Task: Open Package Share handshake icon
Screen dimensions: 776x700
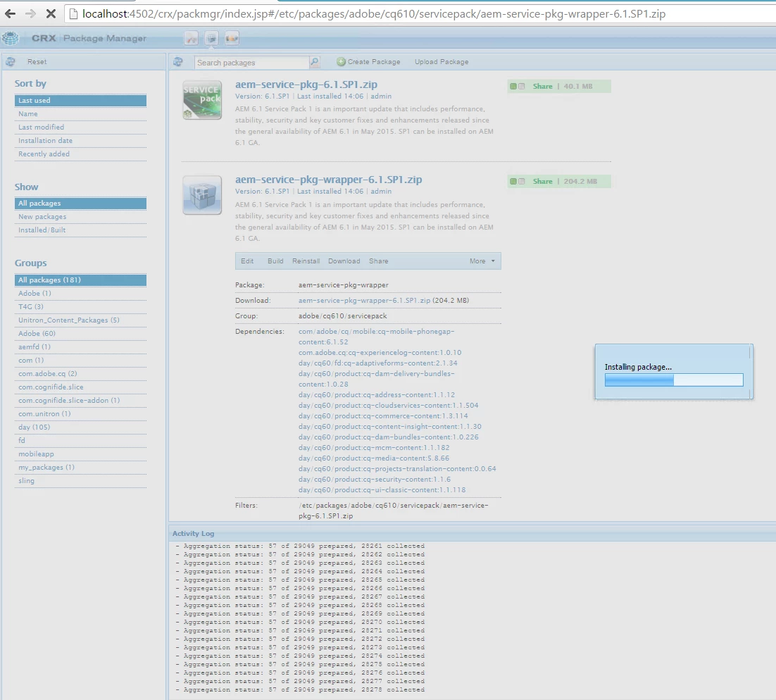Action: point(232,38)
